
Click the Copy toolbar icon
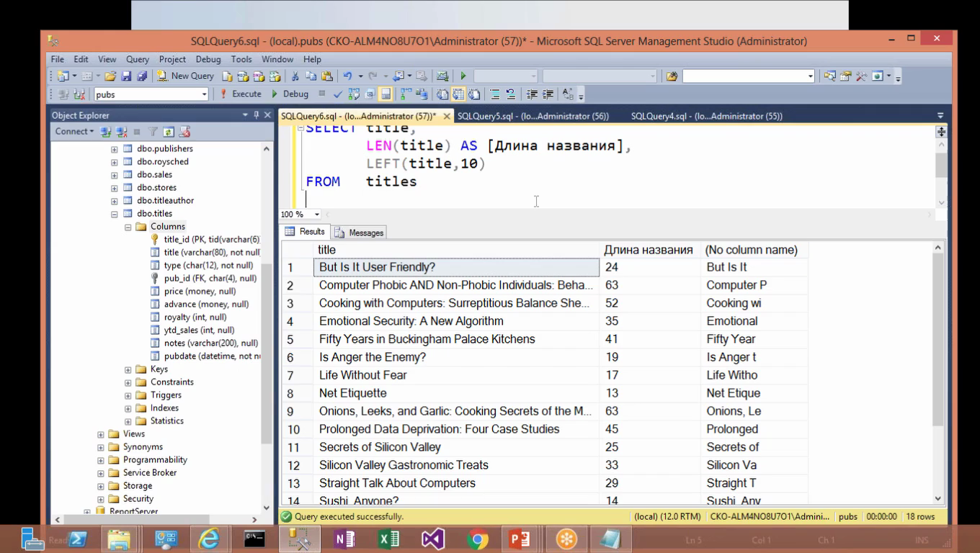tap(311, 76)
